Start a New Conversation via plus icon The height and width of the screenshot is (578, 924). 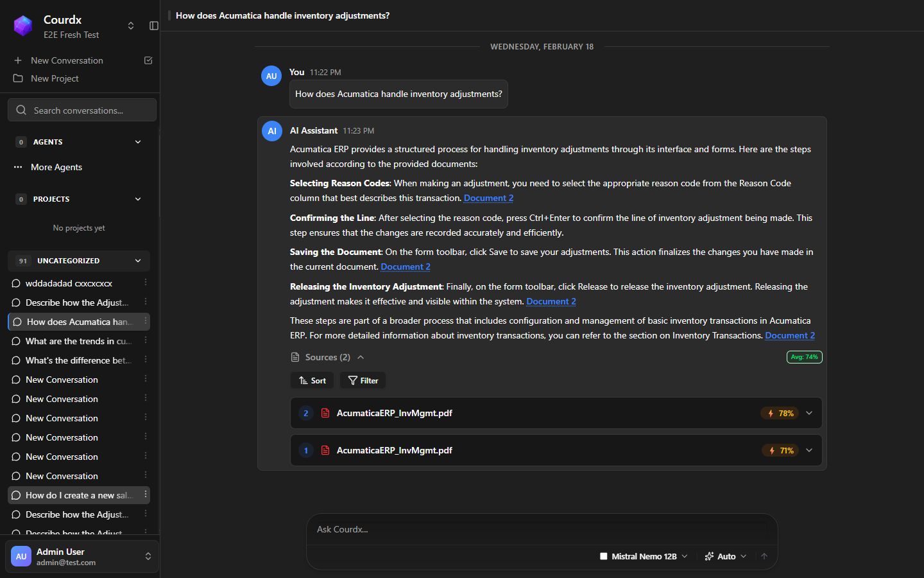tap(17, 60)
